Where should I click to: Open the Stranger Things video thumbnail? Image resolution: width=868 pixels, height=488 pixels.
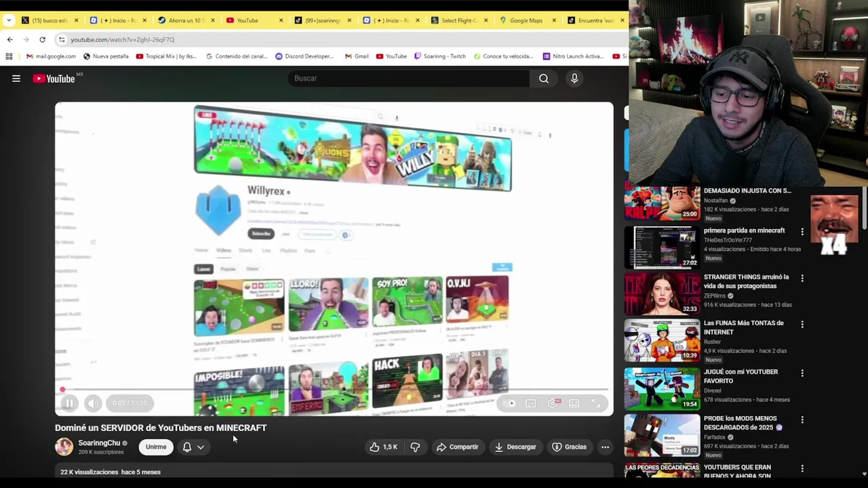(x=662, y=294)
